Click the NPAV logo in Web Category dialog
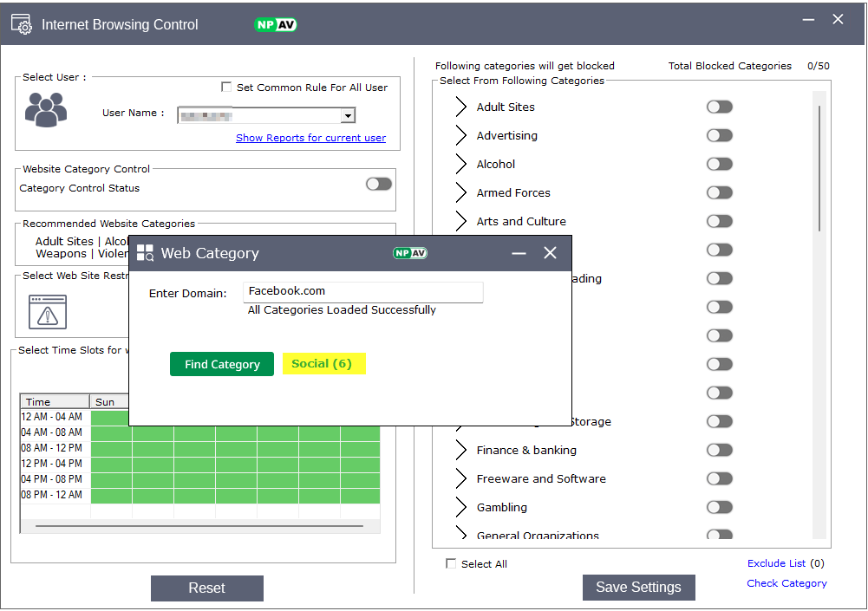This screenshot has height=611, width=868. (409, 253)
